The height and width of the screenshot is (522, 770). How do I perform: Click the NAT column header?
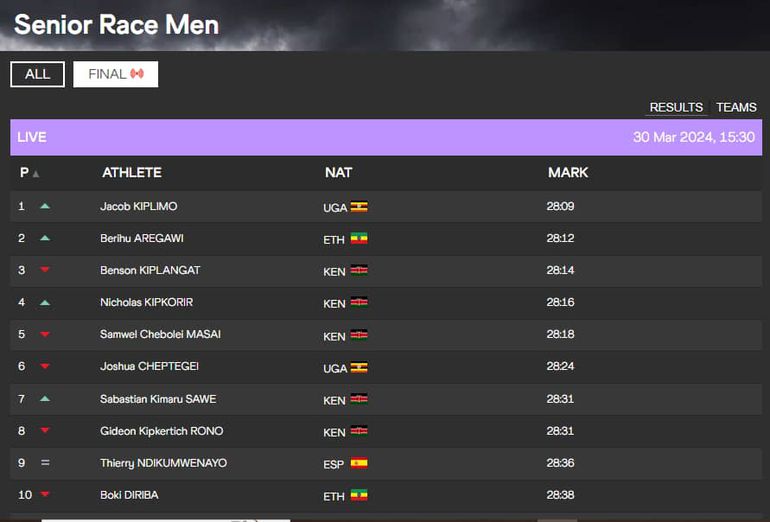(x=338, y=173)
